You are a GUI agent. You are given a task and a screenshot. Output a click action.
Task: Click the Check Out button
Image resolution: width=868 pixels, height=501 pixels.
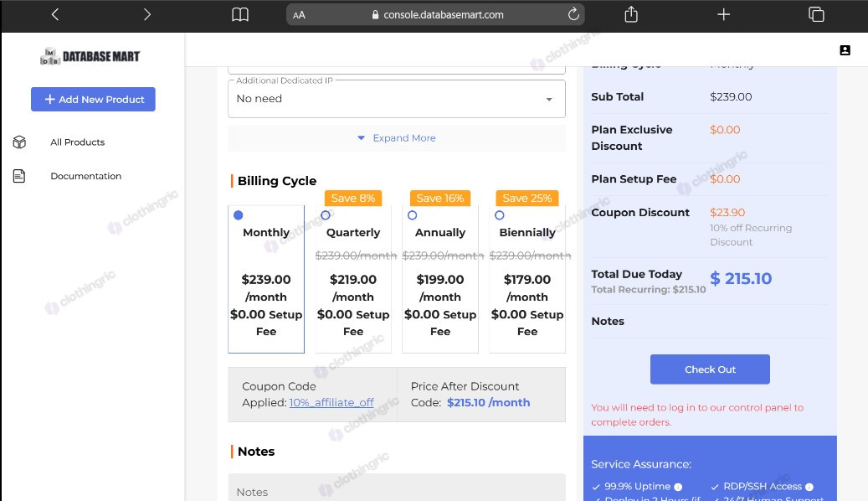pyautogui.click(x=710, y=369)
